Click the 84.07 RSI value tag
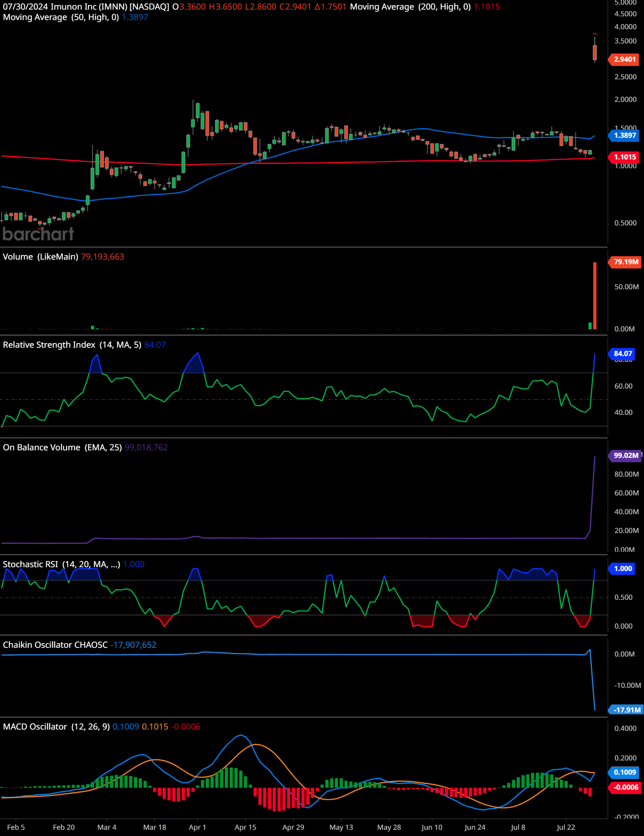 622,354
